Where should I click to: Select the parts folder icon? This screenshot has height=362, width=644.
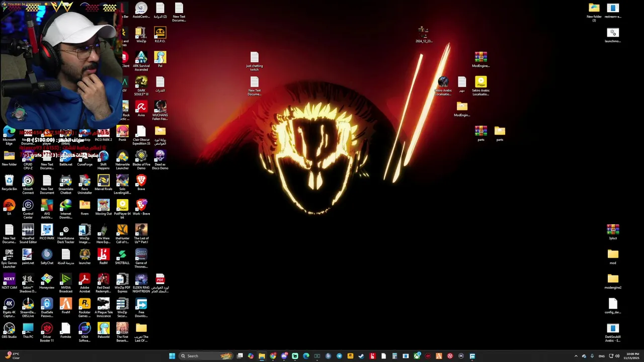(500, 134)
